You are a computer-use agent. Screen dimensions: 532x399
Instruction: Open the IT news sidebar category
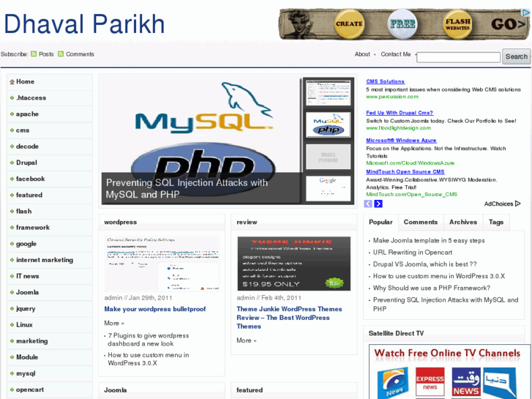pyautogui.click(x=50, y=276)
